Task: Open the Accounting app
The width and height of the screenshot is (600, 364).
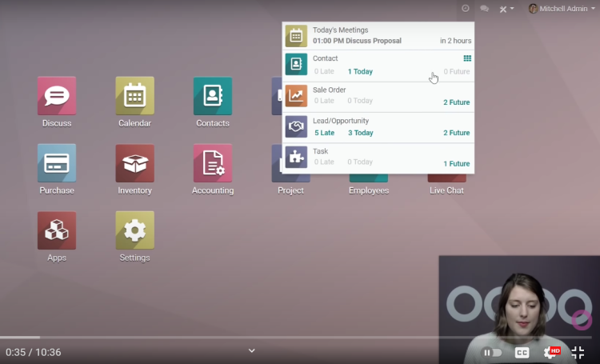Action: click(213, 163)
